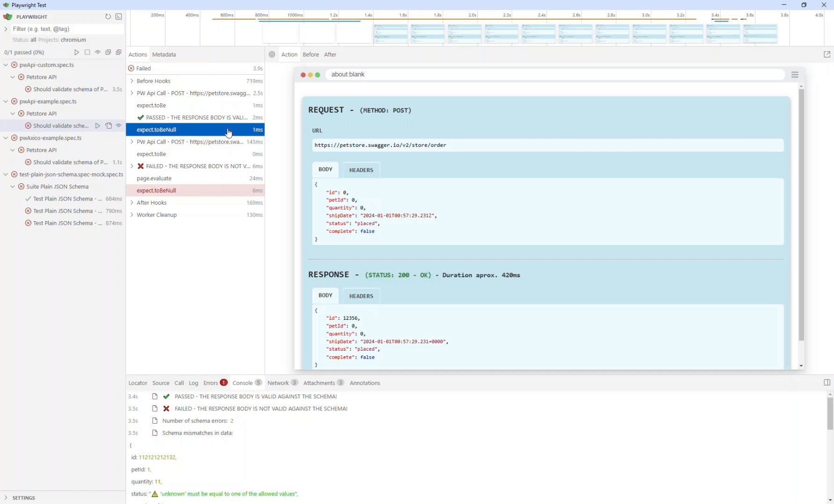834x504 pixels.
Task: Click file icon beside 'Schema mismatches in data'
Action: [155, 433]
